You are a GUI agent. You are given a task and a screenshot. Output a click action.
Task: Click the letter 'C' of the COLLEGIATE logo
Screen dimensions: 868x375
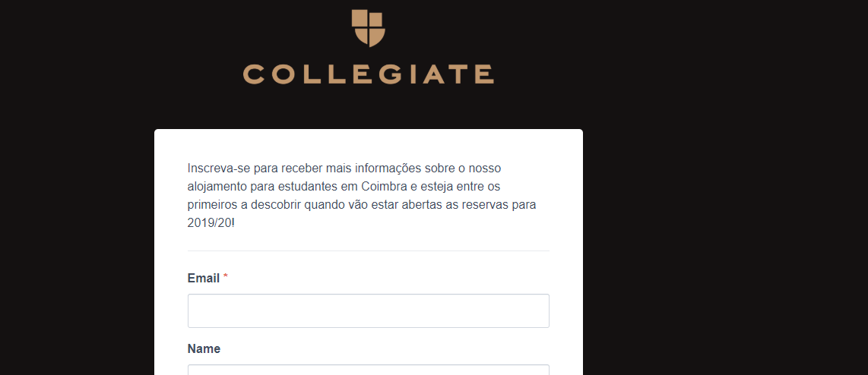[253, 74]
